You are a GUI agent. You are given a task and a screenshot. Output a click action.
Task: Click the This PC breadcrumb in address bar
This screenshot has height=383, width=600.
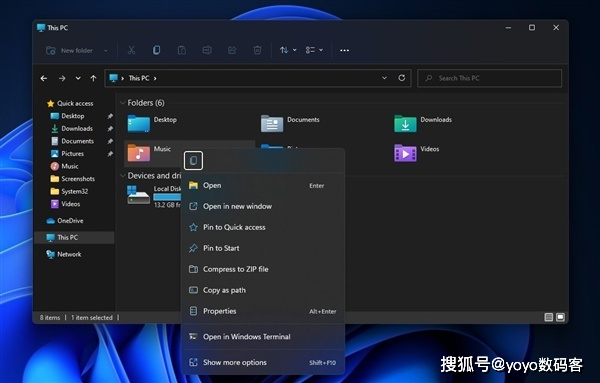point(139,78)
